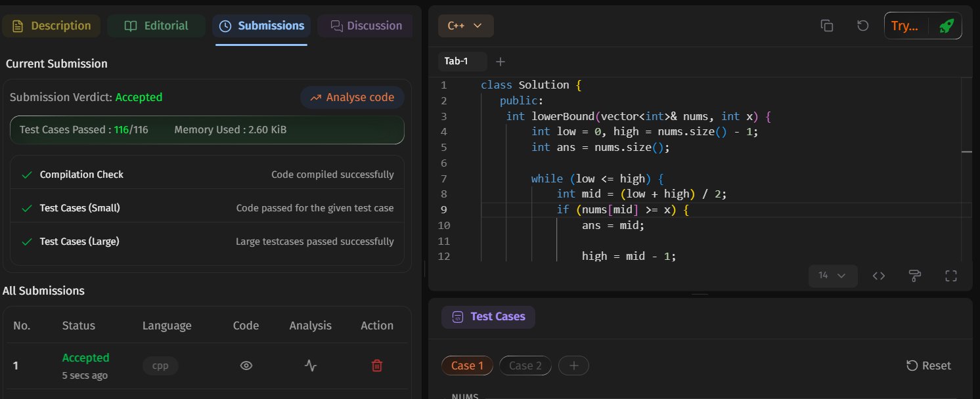The height and width of the screenshot is (399, 980).
Task: Click the copy code icon
Action: click(827, 26)
